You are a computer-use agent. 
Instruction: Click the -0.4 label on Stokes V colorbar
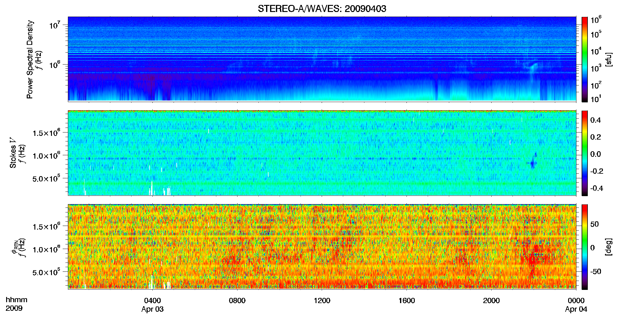pos(597,188)
